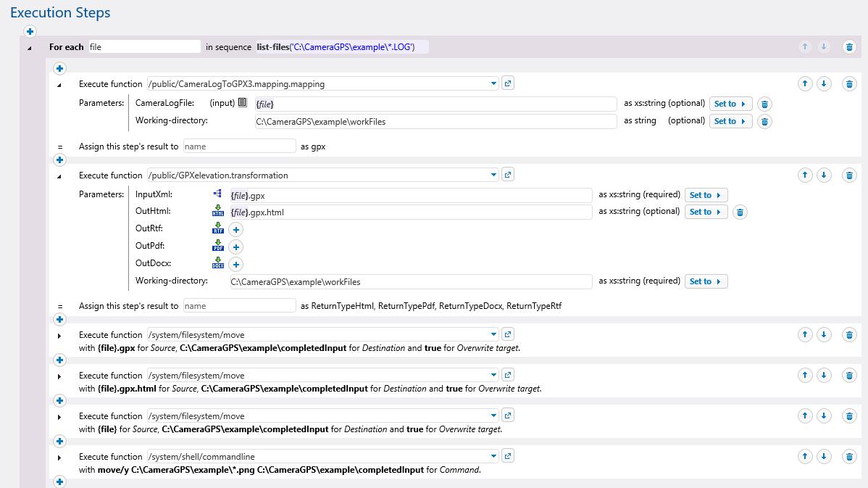This screenshot has width=868, height=488.
Task: Click the GPXelevation Working-directory value field
Action: (411, 282)
